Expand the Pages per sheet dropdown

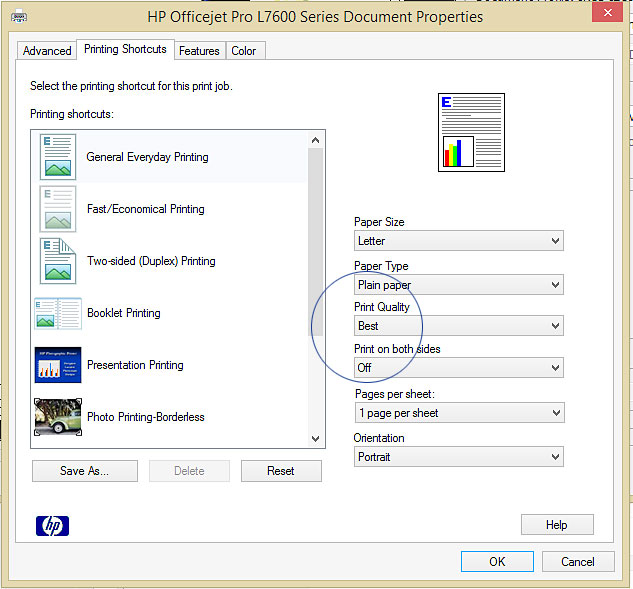pyautogui.click(x=459, y=413)
